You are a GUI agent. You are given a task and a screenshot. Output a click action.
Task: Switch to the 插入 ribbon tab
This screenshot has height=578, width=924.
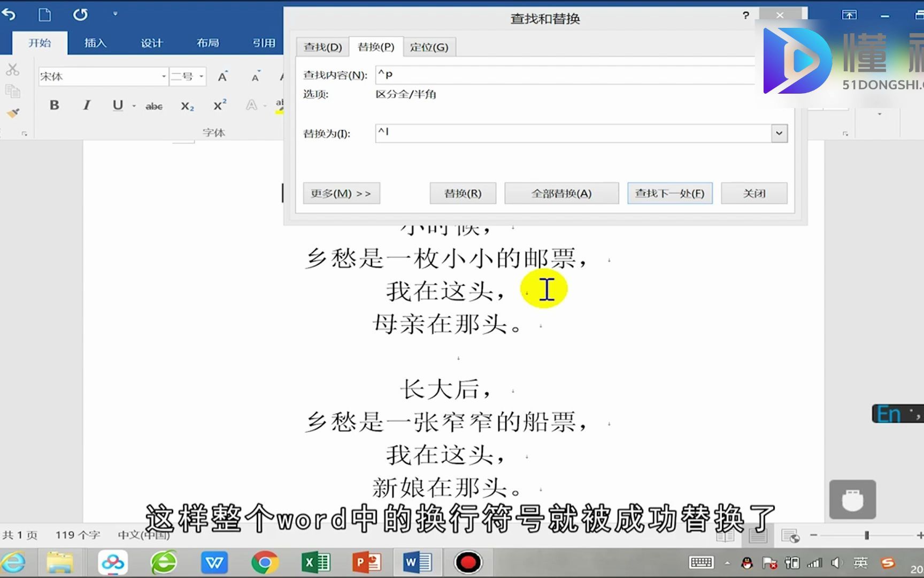tap(95, 43)
